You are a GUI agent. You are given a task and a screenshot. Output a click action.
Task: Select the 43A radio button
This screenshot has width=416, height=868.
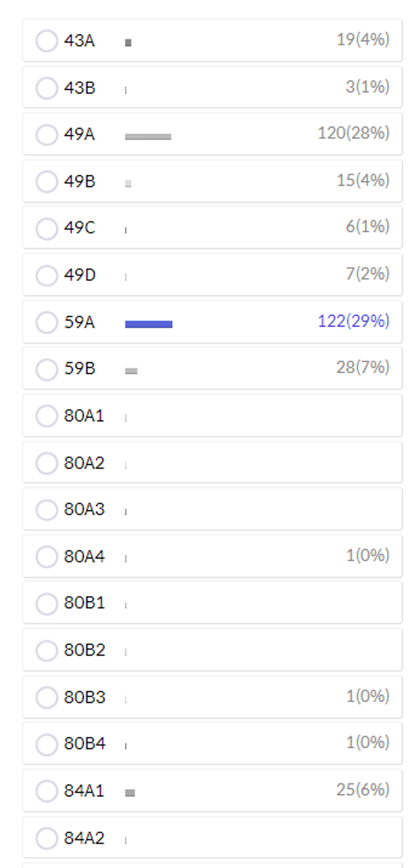[47, 41]
